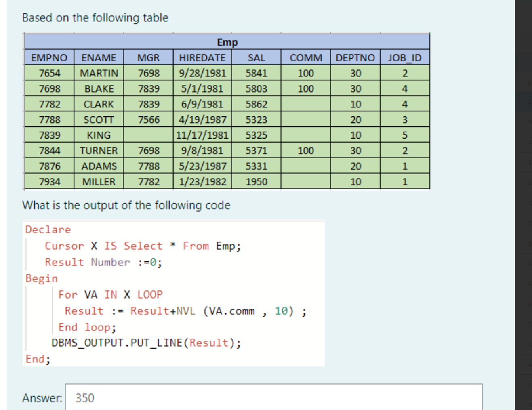Click the MILLER salary cell showing 1950
532x410 pixels.
point(256,181)
